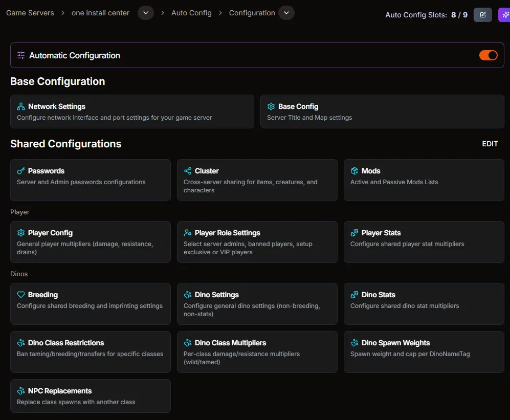Expand the dropdown next to one install center
Viewport: 510px width, 420px height.
145,13
